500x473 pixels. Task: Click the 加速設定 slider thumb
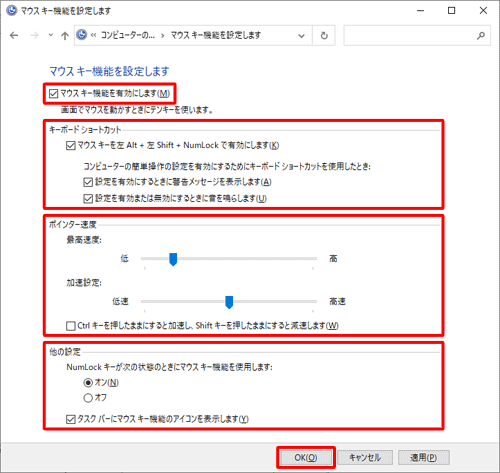229,302
